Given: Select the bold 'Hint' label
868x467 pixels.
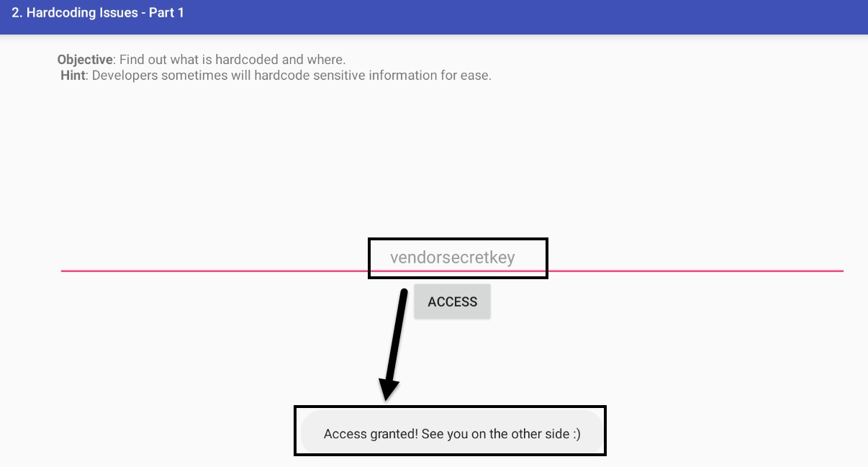Looking at the screenshot, I should click(73, 76).
